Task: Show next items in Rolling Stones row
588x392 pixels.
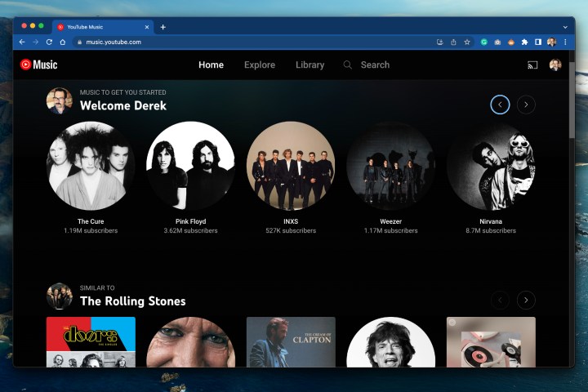Action: click(526, 300)
